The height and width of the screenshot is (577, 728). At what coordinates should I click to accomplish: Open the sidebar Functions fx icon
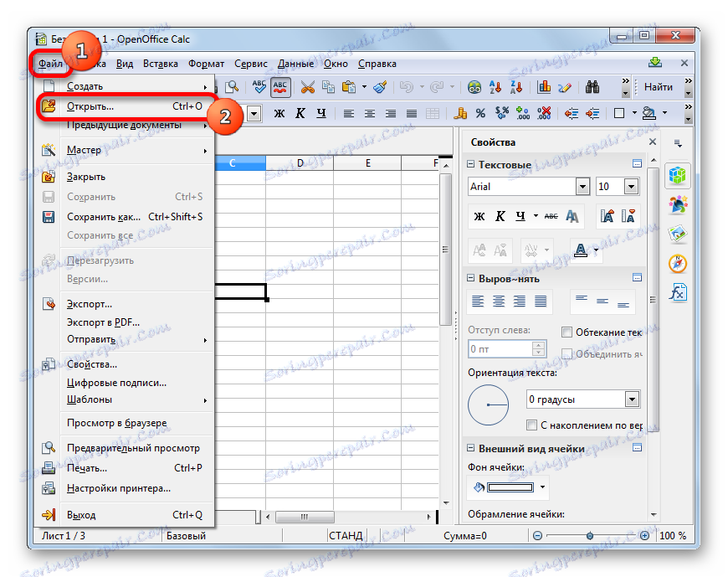(678, 292)
